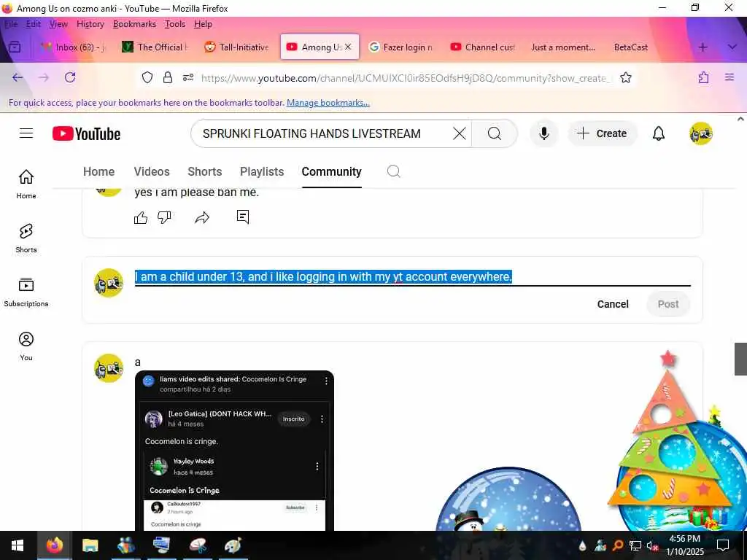Select the Community tab
747x560 pixels.
point(332,171)
